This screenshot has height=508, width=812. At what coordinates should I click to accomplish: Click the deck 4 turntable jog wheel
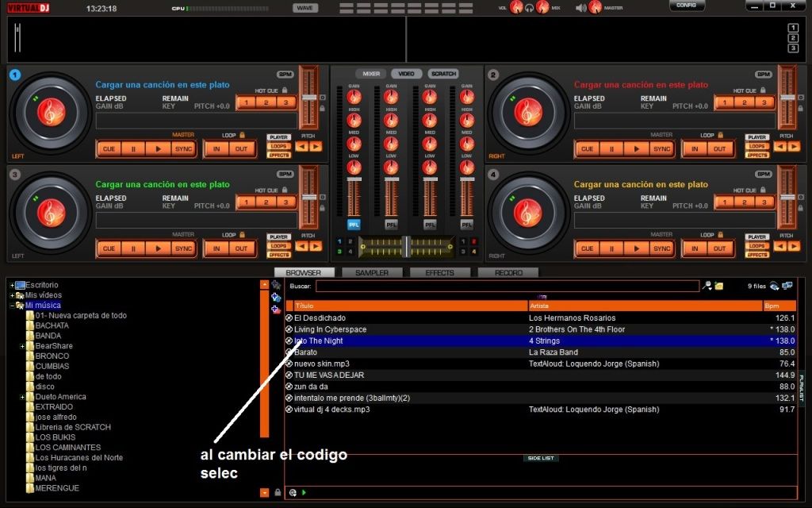tap(529, 213)
